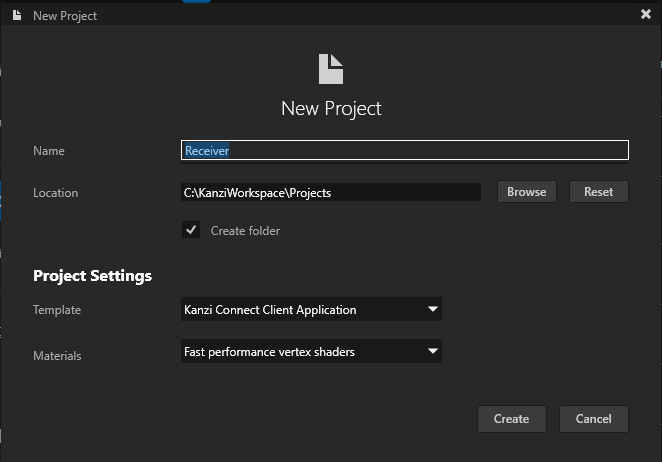Click the Location label
The image size is (662, 462).
pyautogui.click(x=55, y=193)
